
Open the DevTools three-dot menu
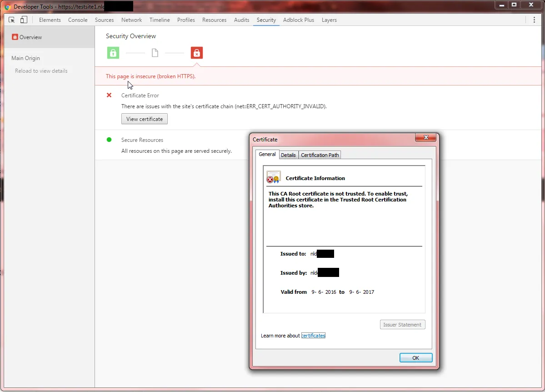(534, 20)
